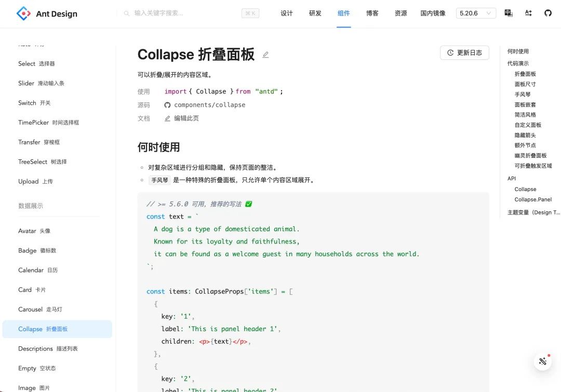The width and height of the screenshot is (561, 392).
Task: Open the 设计 nav menu
Action: click(x=287, y=13)
